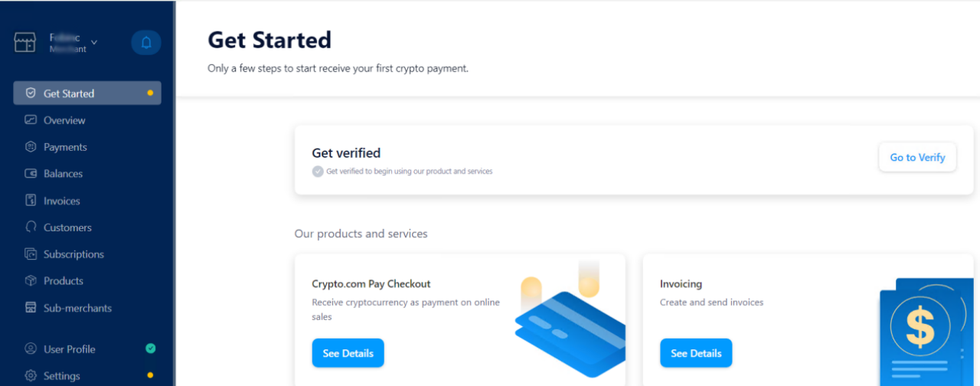
Task: Open the Balances wallet icon
Action: point(31,174)
